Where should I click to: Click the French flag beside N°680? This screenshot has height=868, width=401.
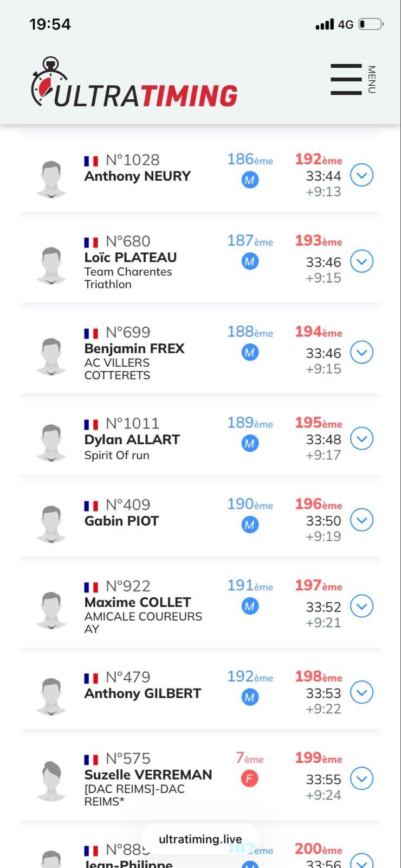(x=91, y=242)
